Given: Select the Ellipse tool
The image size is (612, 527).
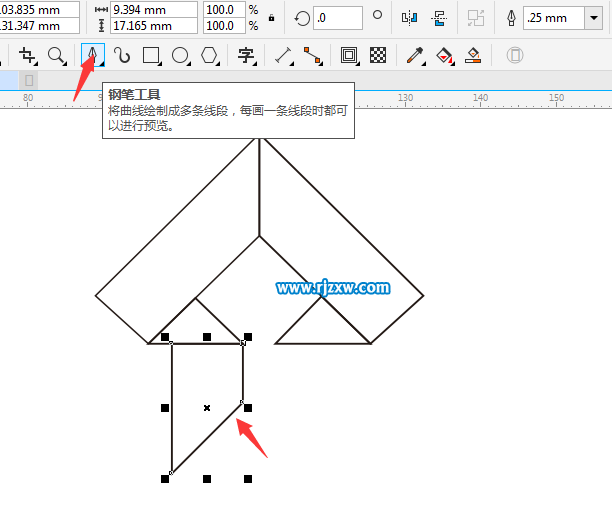Looking at the screenshot, I should tap(180, 55).
